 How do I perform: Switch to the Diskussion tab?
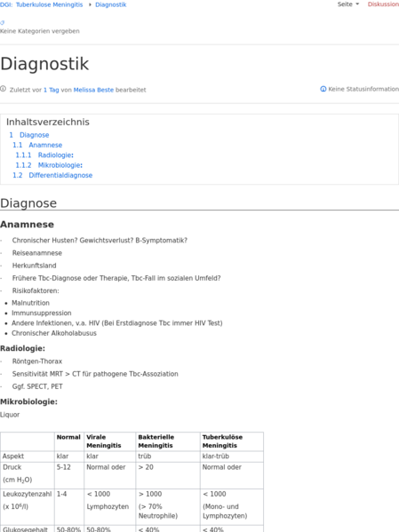tap(383, 4)
